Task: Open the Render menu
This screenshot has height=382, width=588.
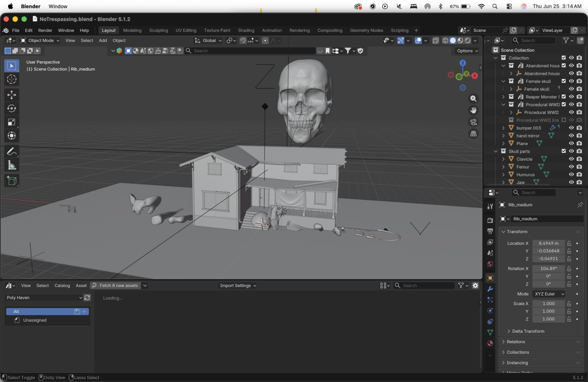Action: 45,30
